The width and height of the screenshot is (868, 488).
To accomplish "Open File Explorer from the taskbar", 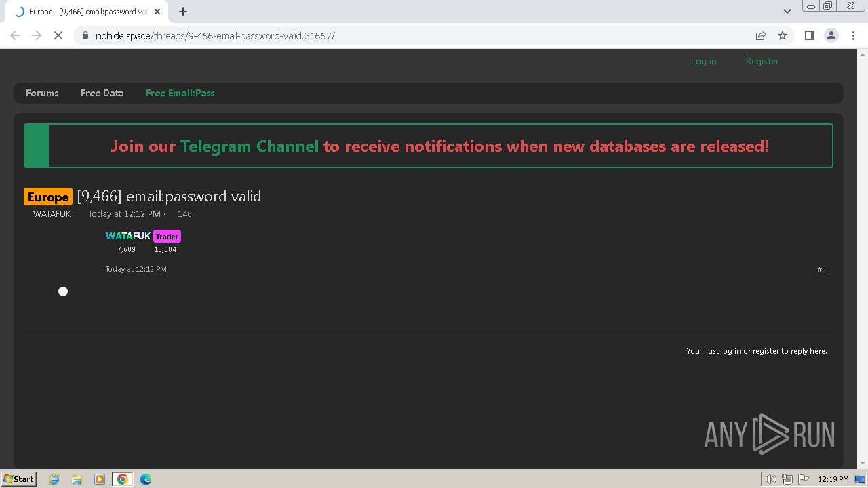I will (77, 479).
